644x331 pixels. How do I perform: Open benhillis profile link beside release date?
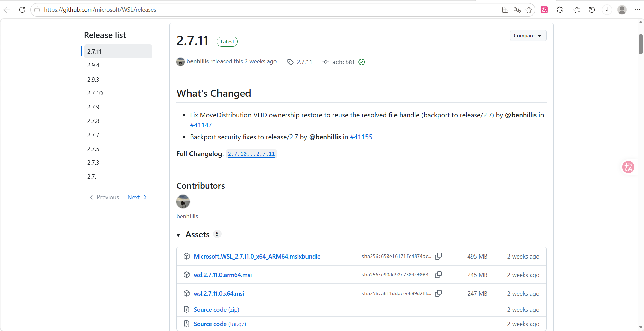(198, 61)
